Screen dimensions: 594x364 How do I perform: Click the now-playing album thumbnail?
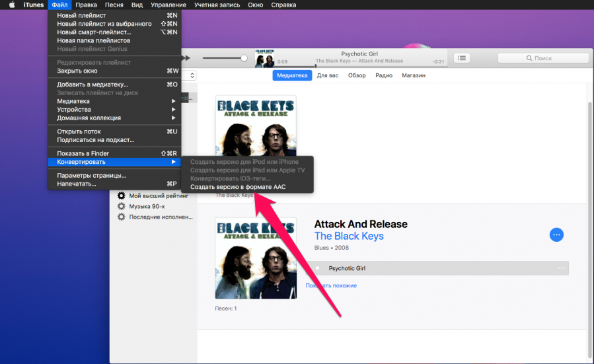pyautogui.click(x=264, y=58)
